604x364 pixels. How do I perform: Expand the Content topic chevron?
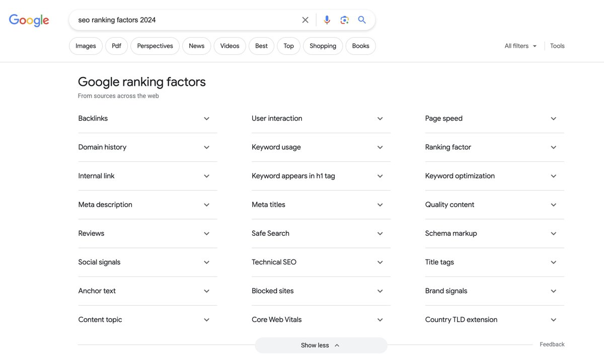pos(206,319)
